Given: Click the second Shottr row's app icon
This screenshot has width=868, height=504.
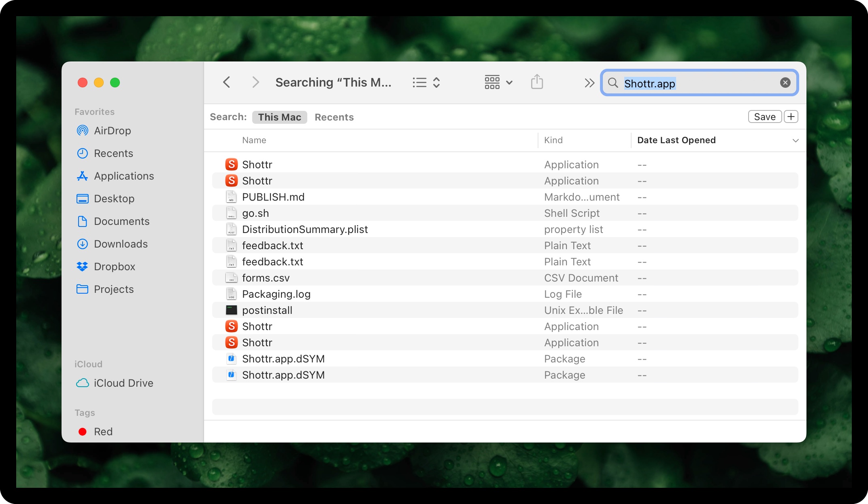Looking at the screenshot, I should click(x=231, y=181).
